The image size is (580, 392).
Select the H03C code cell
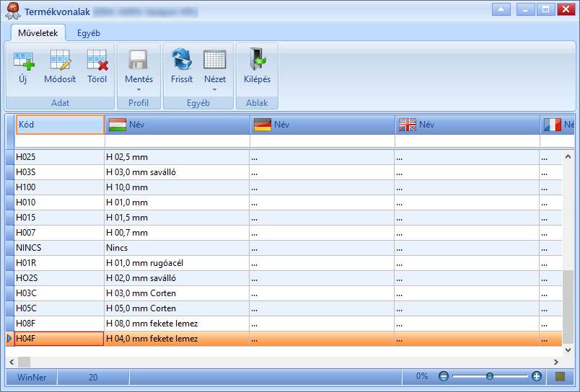click(59, 293)
